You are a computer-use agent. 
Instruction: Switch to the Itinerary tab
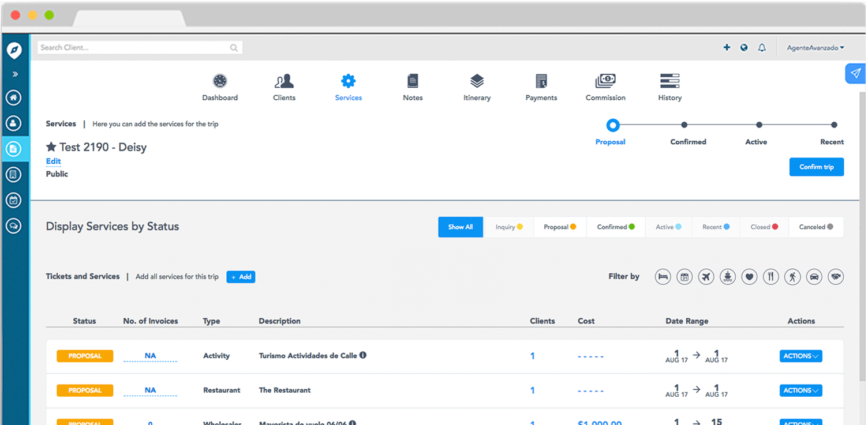click(477, 88)
